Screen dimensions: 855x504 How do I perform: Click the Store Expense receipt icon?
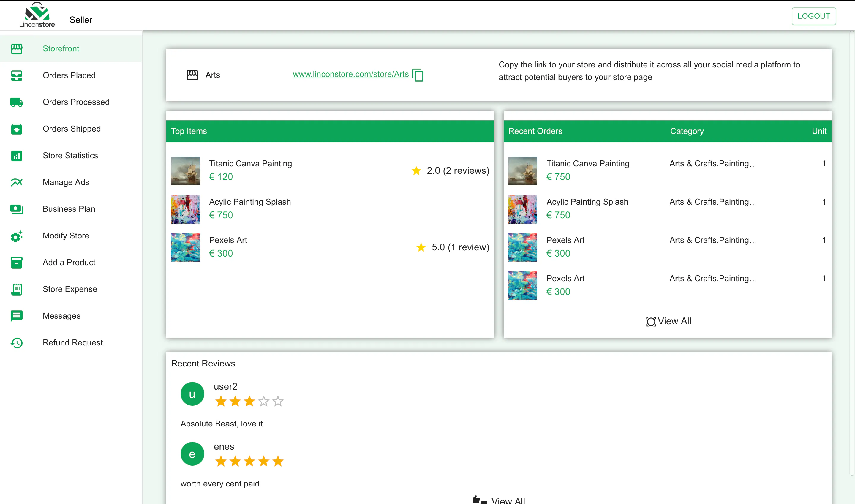[16, 289]
